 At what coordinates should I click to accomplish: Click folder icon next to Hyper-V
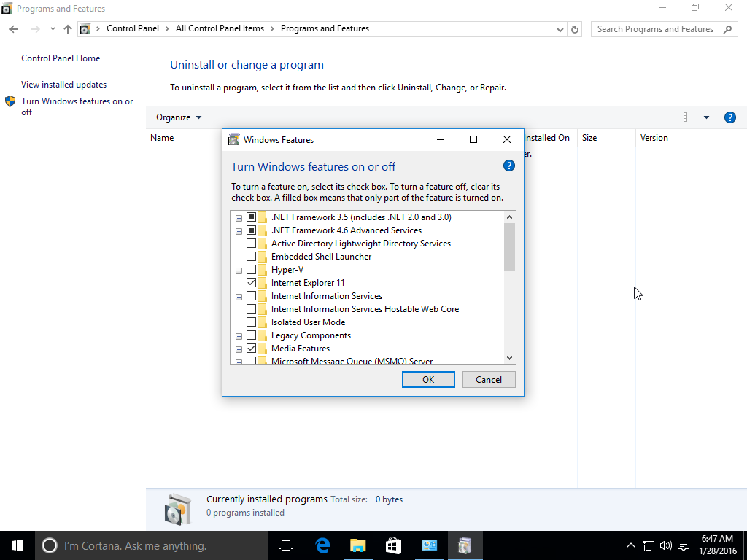263,270
